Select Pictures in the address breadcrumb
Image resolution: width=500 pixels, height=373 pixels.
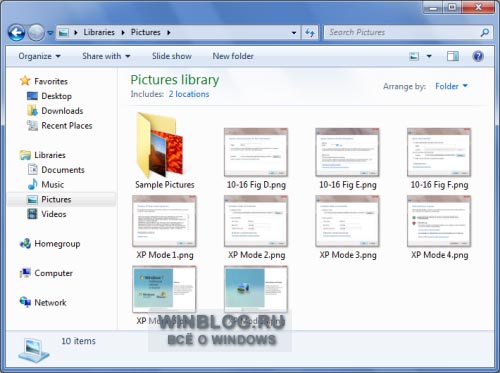point(145,32)
